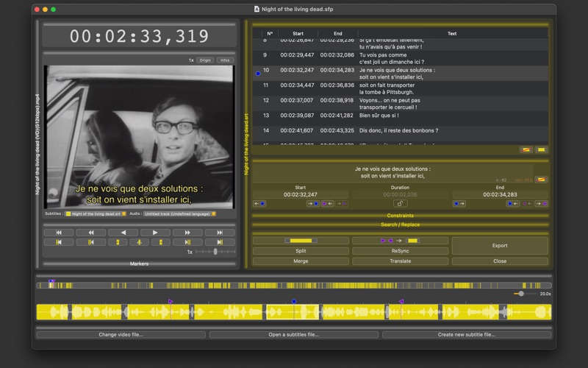Click the delete subtitle icon below the table
This screenshot has width=588, height=368.
[526, 150]
